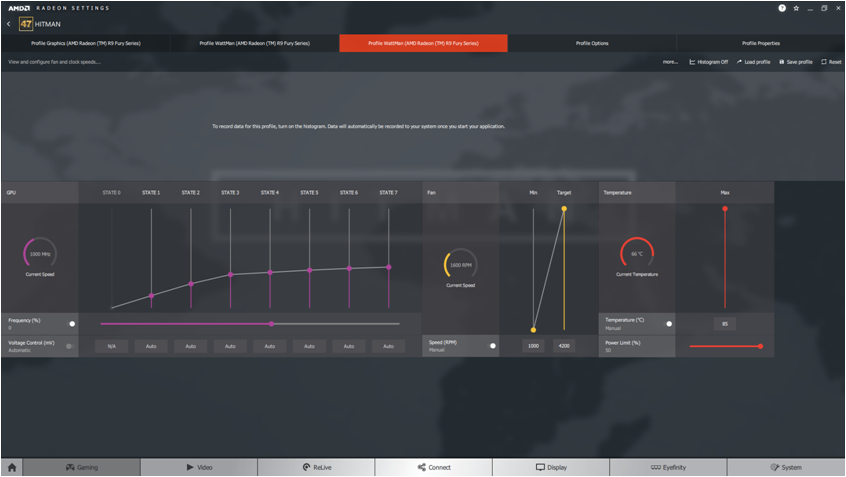The width and height of the screenshot is (846, 477).
Task: Click the AMD logo in title bar
Action: tap(19, 8)
